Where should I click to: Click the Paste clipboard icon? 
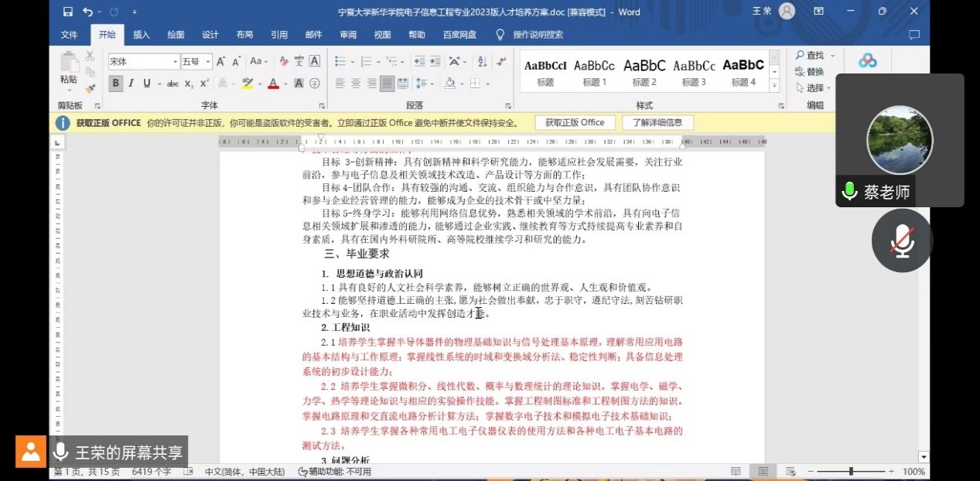click(x=69, y=62)
